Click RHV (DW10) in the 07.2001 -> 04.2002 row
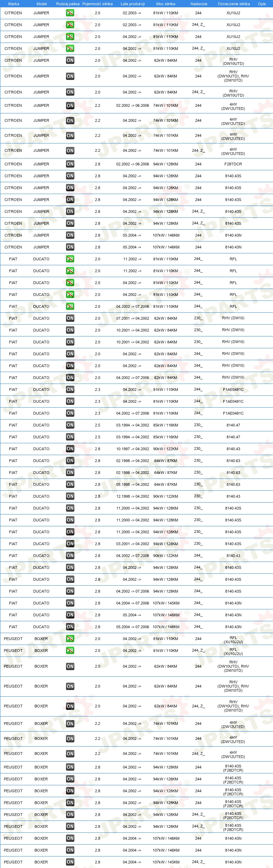Screen dimensions: 273x868 pyautogui.click(x=233, y=318)
